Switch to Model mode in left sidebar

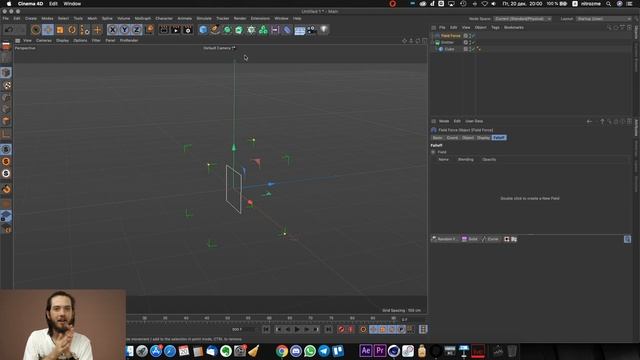coord(6,73)
